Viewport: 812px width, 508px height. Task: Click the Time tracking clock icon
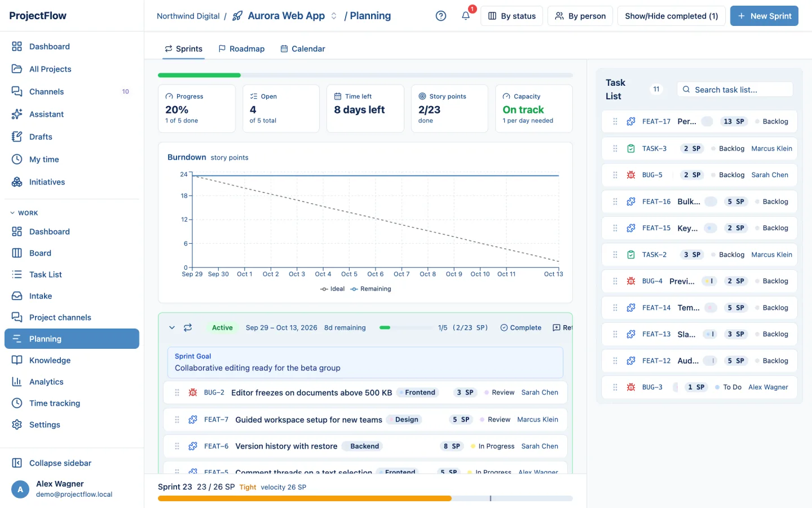click(x=17, y=403)
